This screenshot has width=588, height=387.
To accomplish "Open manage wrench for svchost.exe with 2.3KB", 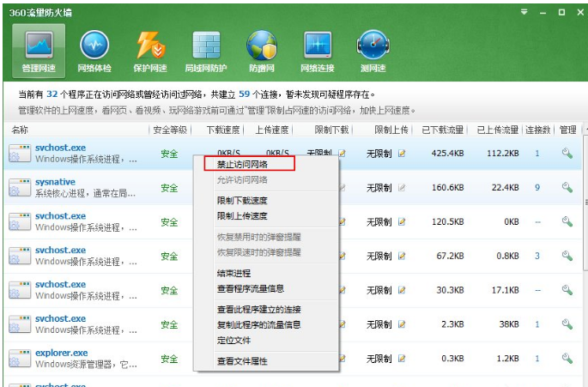I will pos(567,324).
